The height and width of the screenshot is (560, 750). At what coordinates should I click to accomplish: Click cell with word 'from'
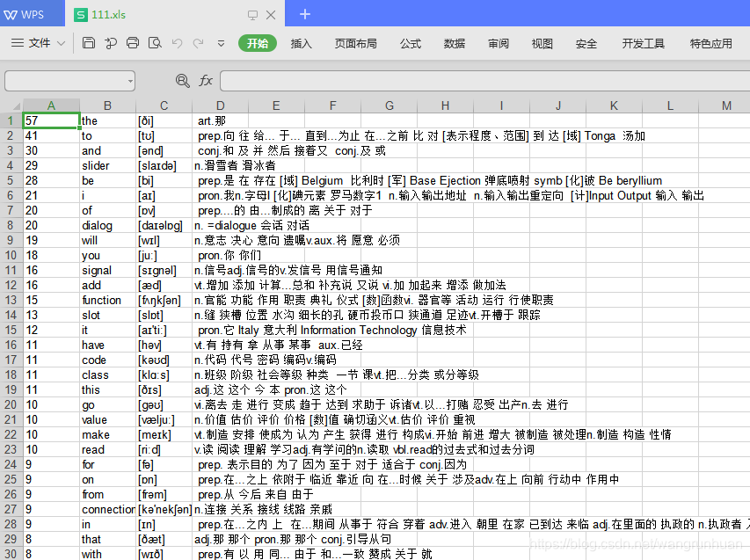pyautogui.click(x=107, y=494)
